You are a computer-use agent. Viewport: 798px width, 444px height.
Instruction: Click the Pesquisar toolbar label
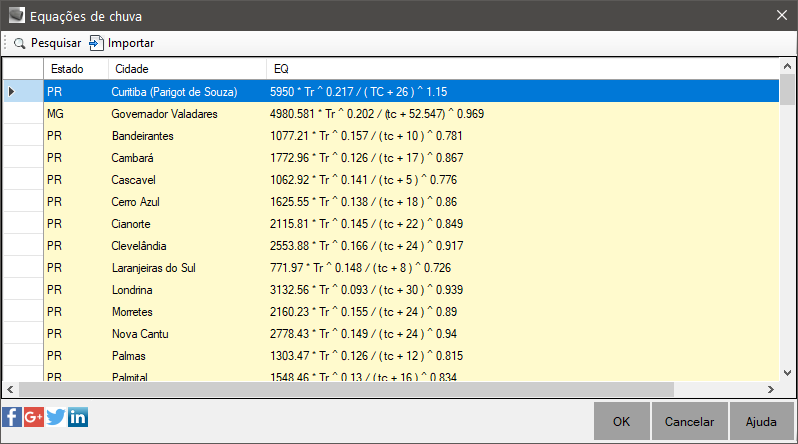point(56,43)
